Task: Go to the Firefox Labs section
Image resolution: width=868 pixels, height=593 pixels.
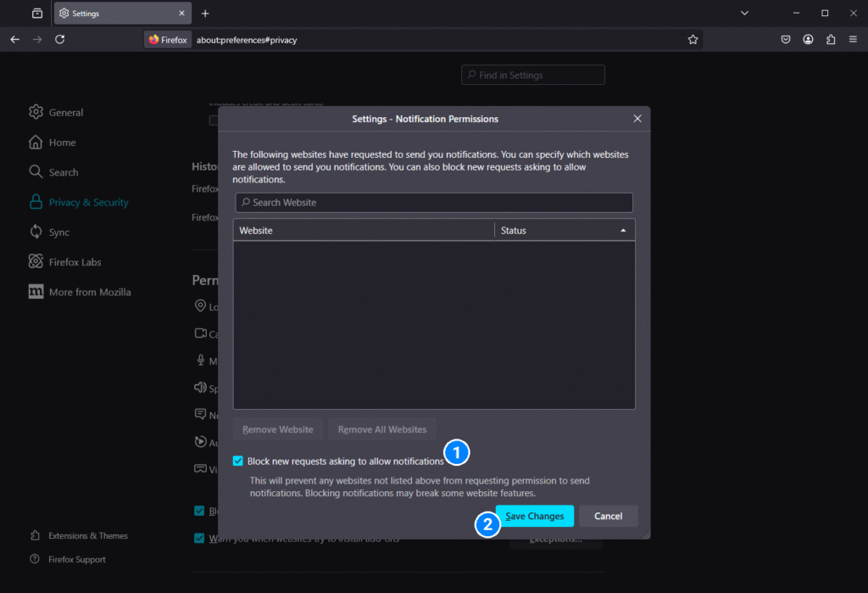Action: [x=75, y=262]
